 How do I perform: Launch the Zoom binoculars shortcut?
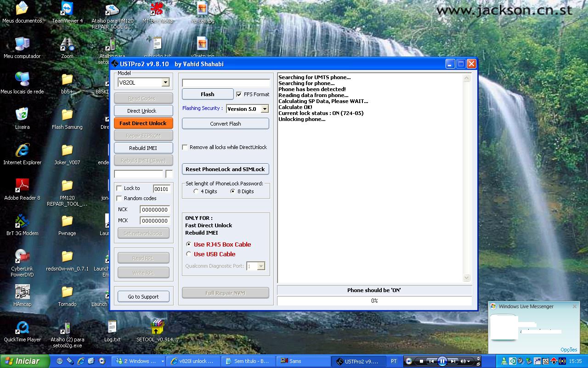coord(67,48)
